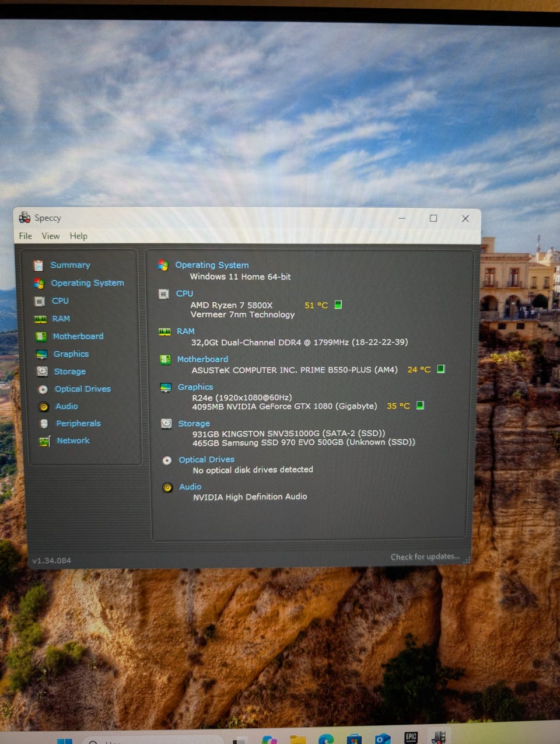Follow the RAM heading link in the summary

pyautogui.click(x=185, y=331)
